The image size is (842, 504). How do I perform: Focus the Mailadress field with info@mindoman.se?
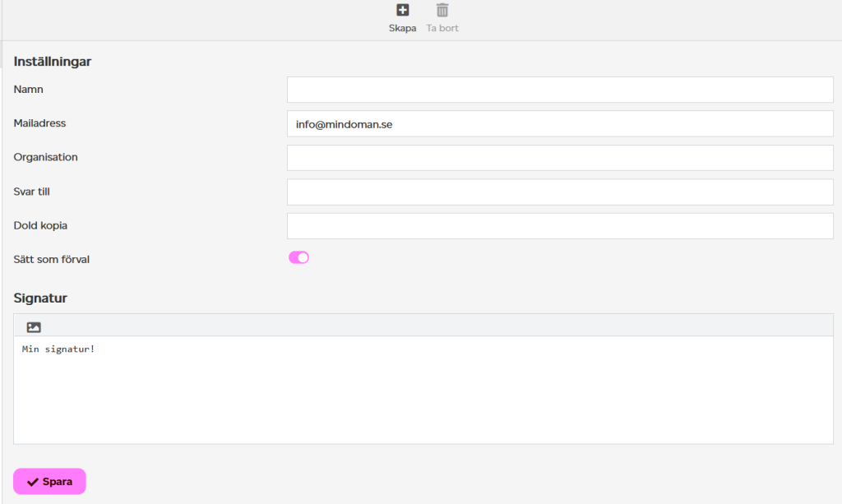559,124
